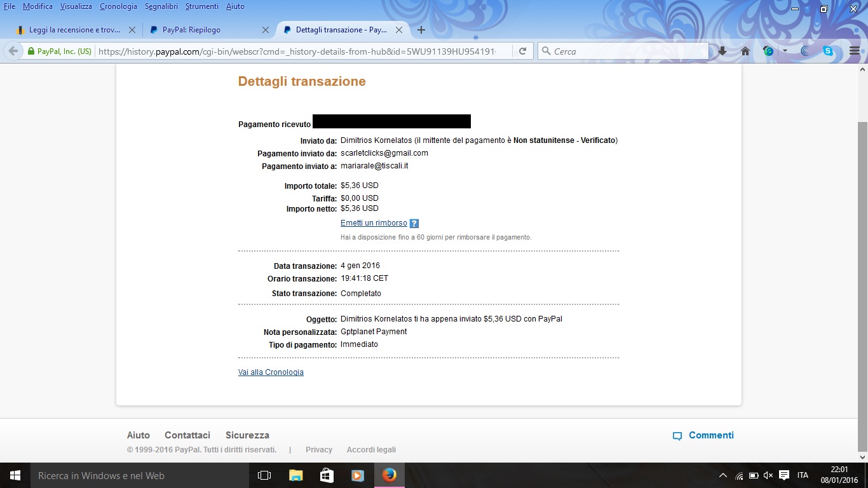868x488 pixels.
Task: Open the Strumenti menu
Action: 202,6
